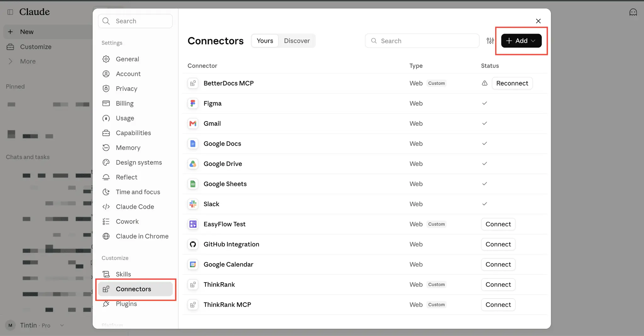Click the Memory icon in settings

106,148
